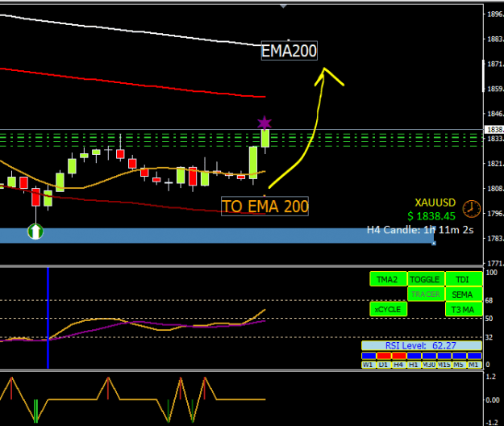Click the orange clock icon near XAUUSD
The height and width of the screenshot is (426, 504).
pyautogui.click(x=471, y=209)
